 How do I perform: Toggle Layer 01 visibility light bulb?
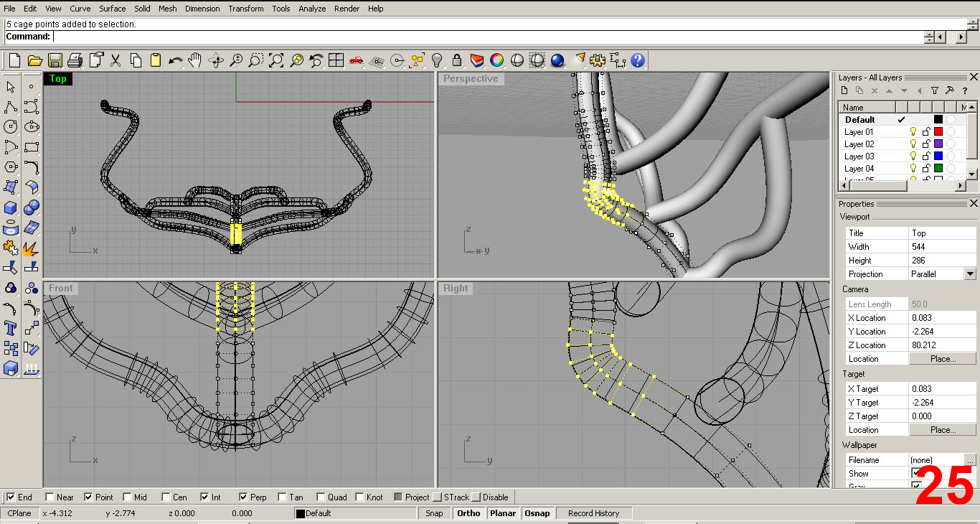pyautogui.click(x=913, y=131)
